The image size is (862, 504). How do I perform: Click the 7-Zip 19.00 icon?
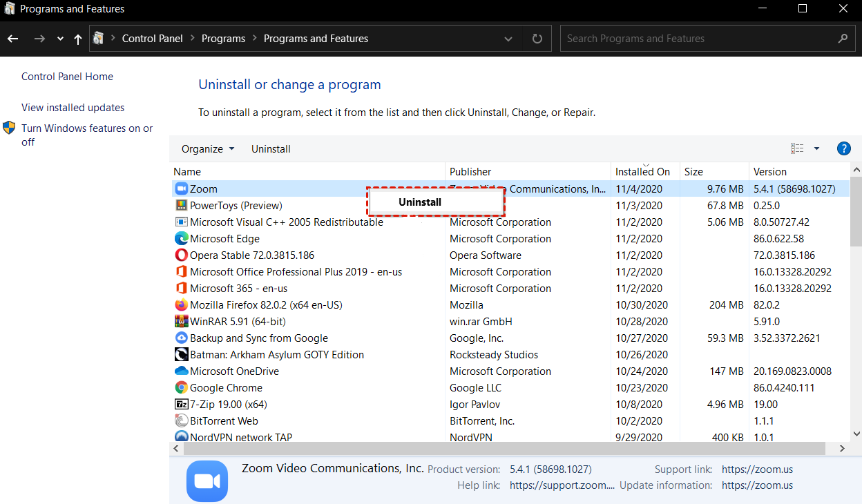tap(181, 404)
